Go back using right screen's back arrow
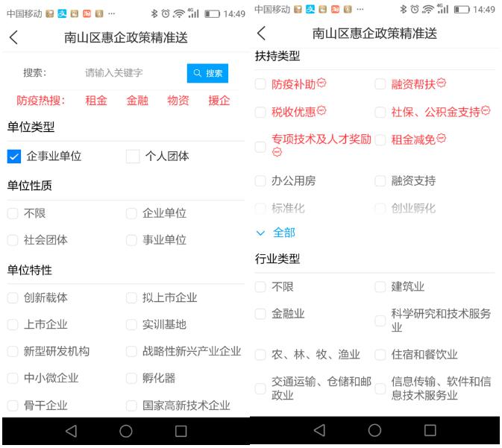The image size is (502, 448). (x=261, y=34)
